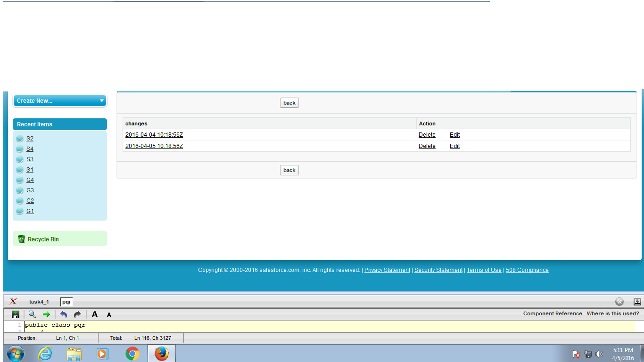
Task: Click the Recent Items panel header
Action: click(60, 124)
